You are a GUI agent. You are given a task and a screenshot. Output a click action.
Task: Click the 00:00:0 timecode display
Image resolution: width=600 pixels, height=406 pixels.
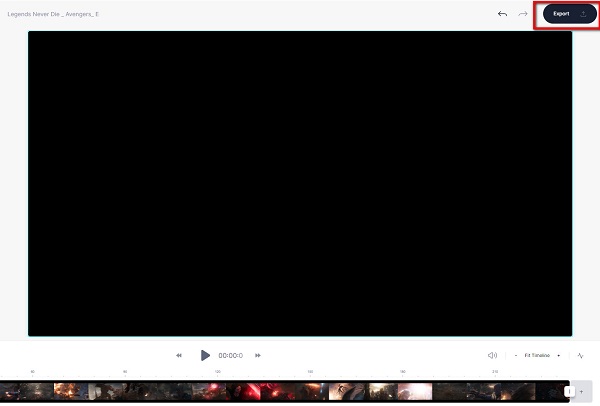pyautogui.click(x=230, y=355)
